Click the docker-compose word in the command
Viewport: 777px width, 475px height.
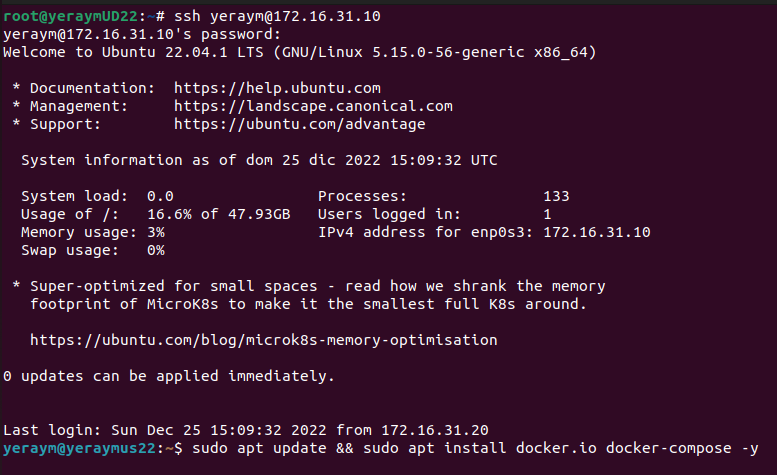[x=668, y=448]
